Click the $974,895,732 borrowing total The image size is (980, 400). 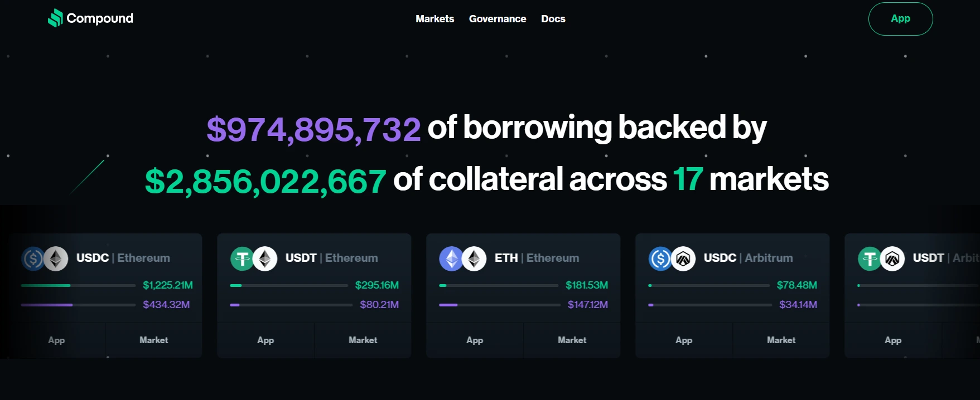click(x=313, y=129)
